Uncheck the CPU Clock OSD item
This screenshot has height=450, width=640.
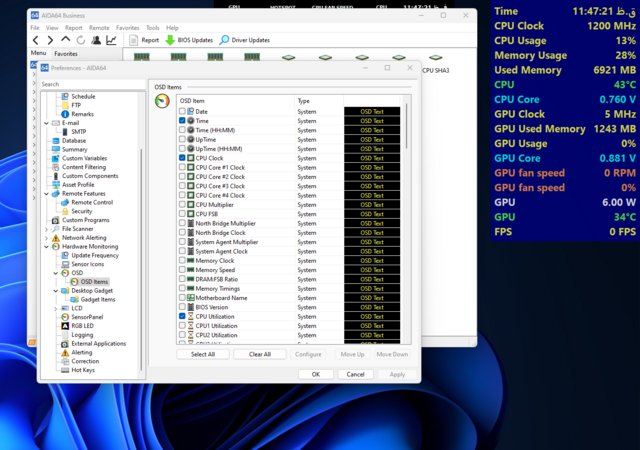(182, 158)
